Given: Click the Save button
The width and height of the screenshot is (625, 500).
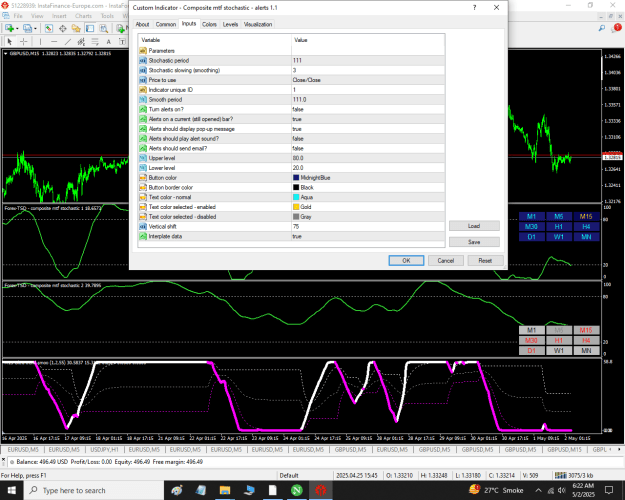Looking at the screenshot, I should (474, 242).
